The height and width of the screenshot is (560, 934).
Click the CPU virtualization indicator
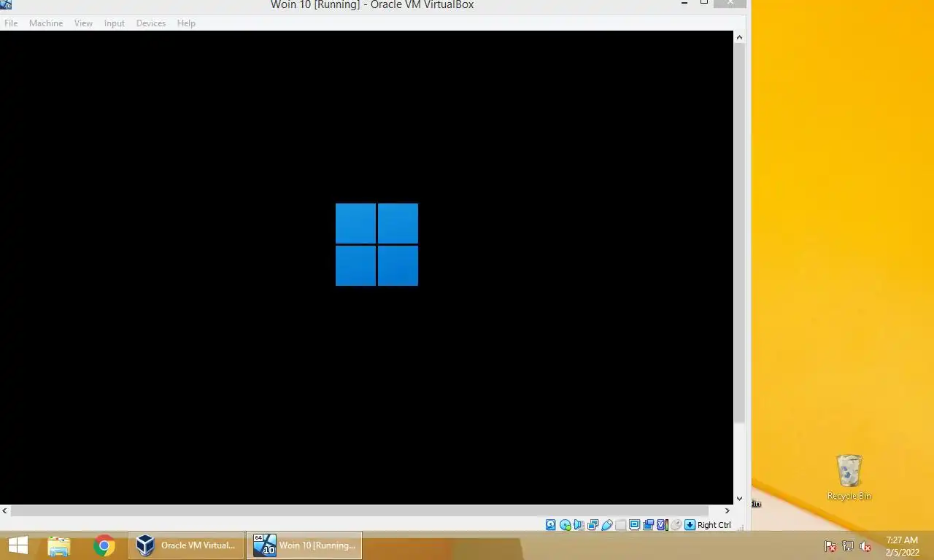(662, 525)
